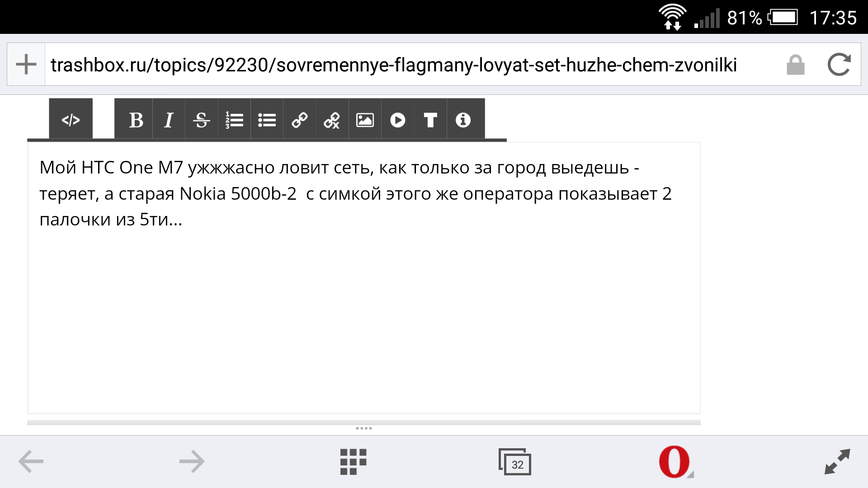Open Opera Speed Dial grid
This screenshot has width=868, height=488.
point(353,462)
